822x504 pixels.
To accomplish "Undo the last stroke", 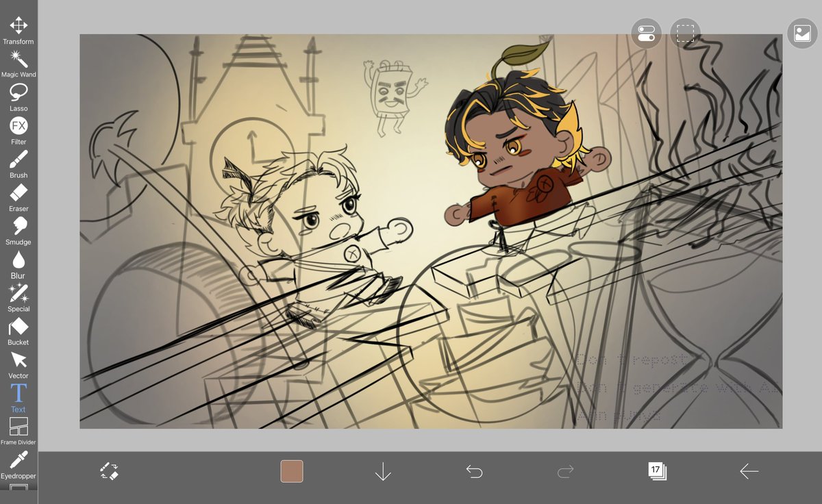I will tap(474, 471).
